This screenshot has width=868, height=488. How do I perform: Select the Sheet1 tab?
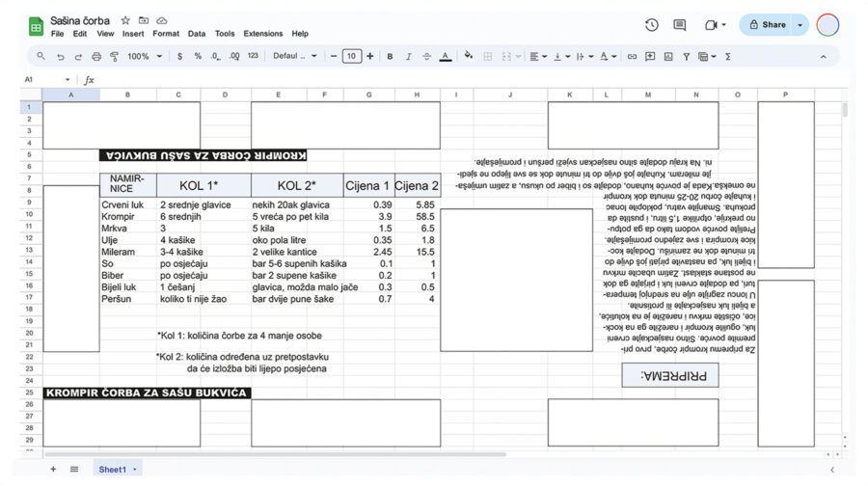coord(118,469)
